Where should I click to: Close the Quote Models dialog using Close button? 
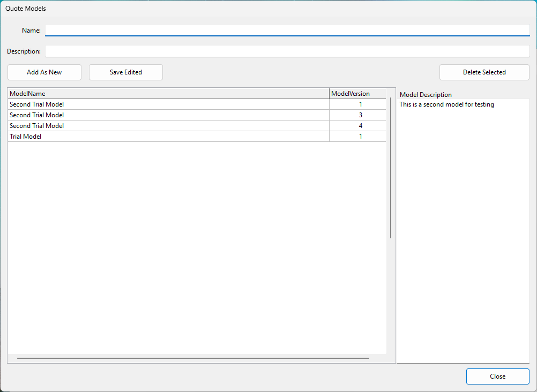click(497, 376)
